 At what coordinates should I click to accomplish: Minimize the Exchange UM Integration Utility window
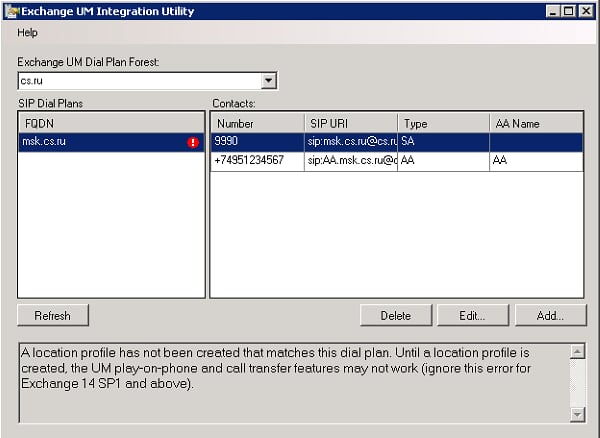click(553, 11)
